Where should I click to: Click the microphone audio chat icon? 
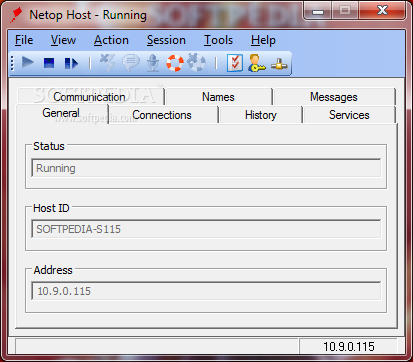pyautogui.click(x=153, y=63)
